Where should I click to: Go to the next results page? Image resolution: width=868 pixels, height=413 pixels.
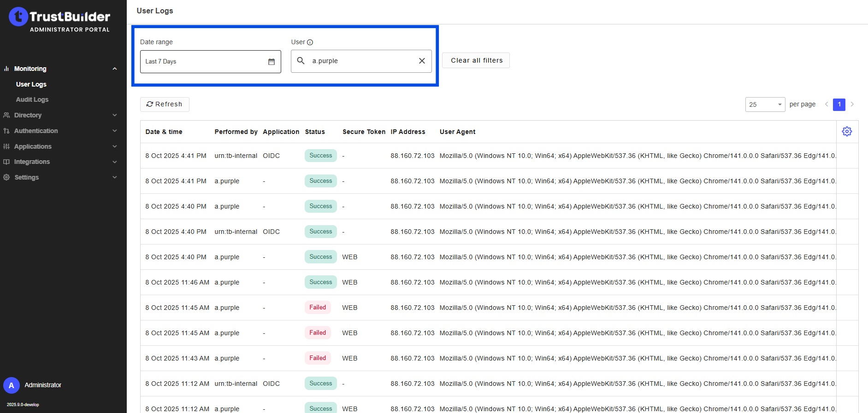tap(852, 105)
